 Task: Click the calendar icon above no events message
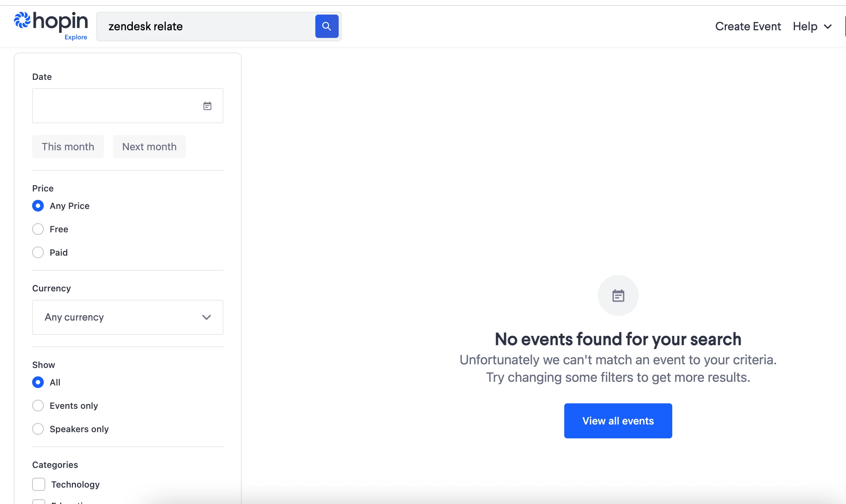618,295
